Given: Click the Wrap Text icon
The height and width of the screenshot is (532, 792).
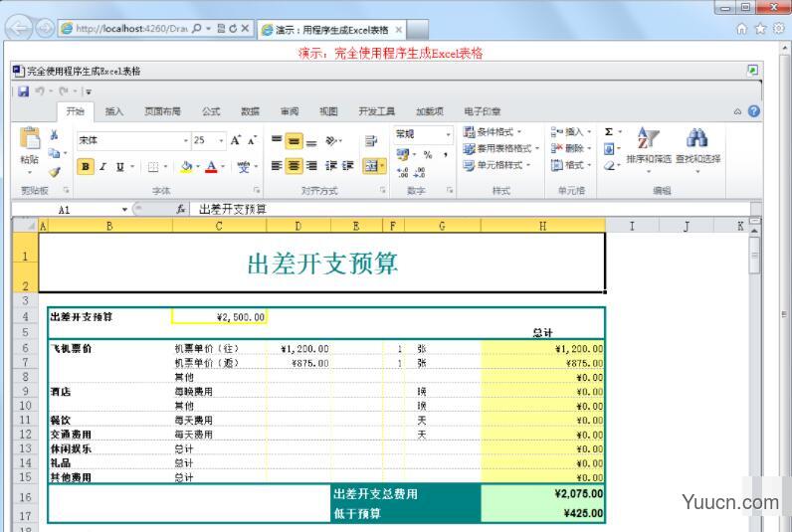Looking at the screenshot, I should tap(371, 141).
